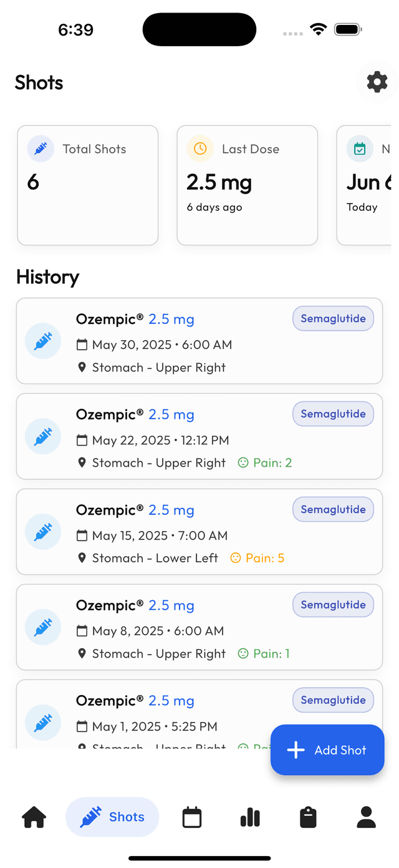
Task: Open Statistics via the bar chart icon
Action: click(249, 817)
